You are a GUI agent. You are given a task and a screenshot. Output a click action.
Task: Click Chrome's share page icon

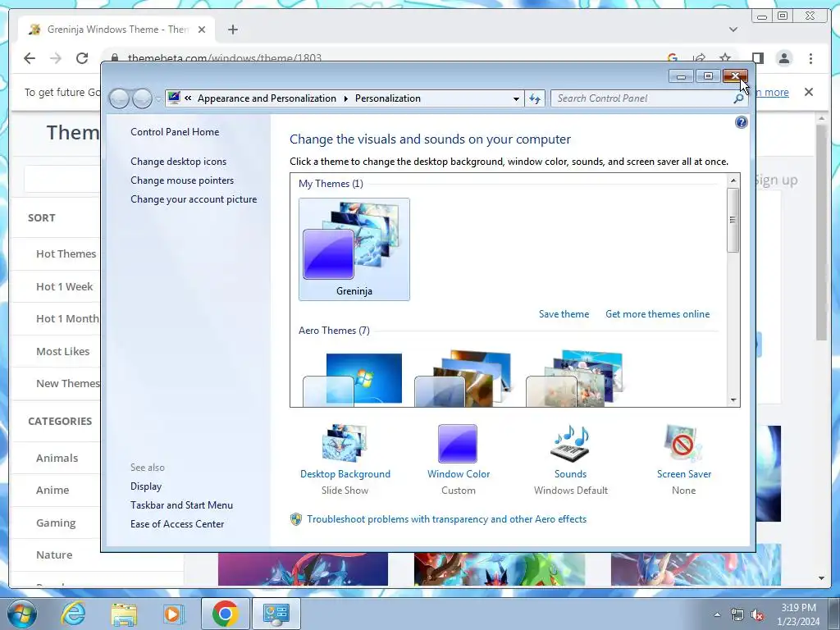(699, 58)
